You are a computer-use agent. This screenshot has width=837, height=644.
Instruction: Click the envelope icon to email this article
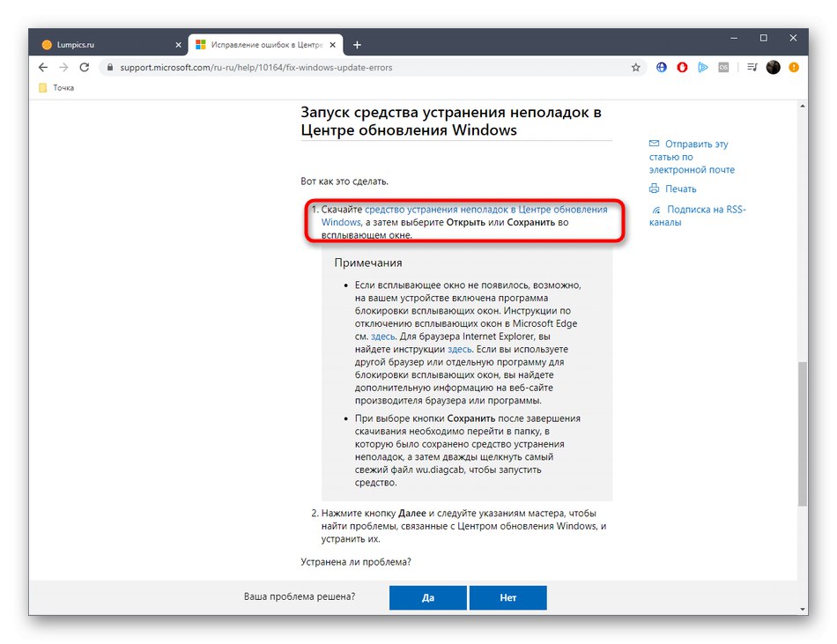tap(654, 144)
